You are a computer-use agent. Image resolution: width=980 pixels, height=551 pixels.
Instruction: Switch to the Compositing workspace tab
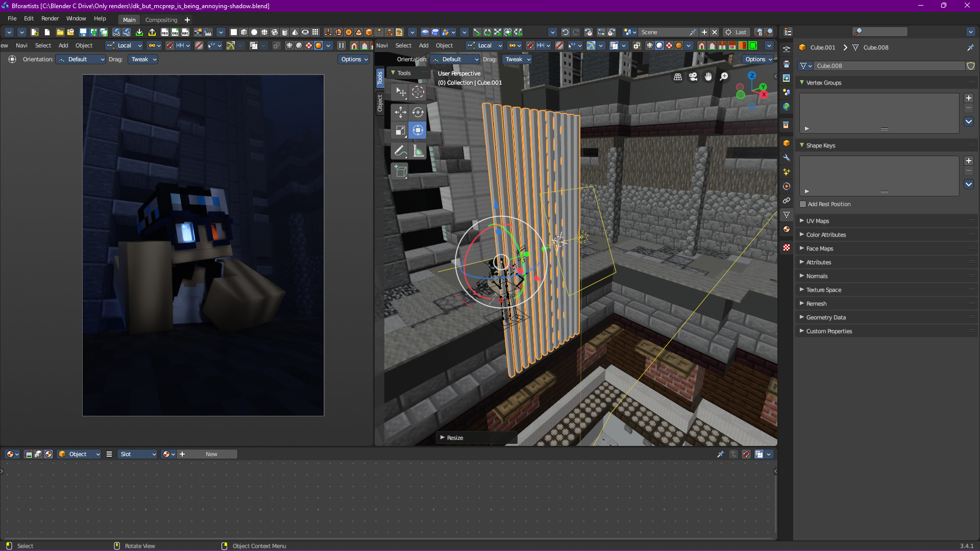[x=161, y=20]
